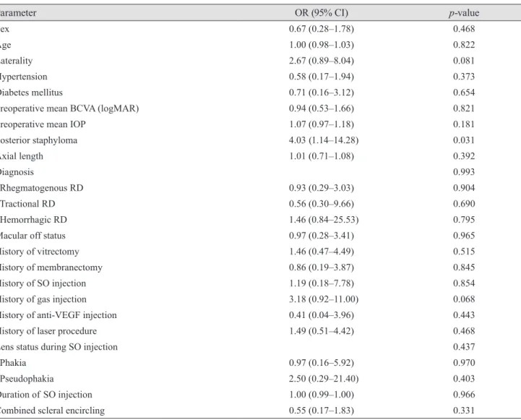
Task: Click the p-value 0.515
Action: [464, 252]
